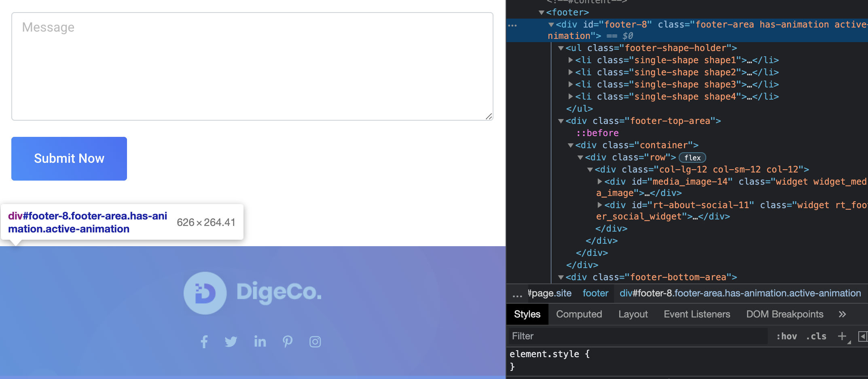Select #page.site in the breadcrumb
Viewport: 868px width, 379px height.
[550, 293]
